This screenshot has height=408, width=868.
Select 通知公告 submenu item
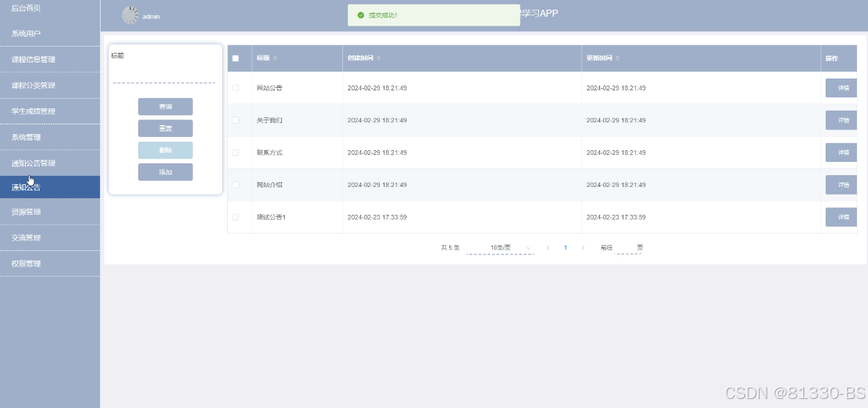click(x=50, y=187)
